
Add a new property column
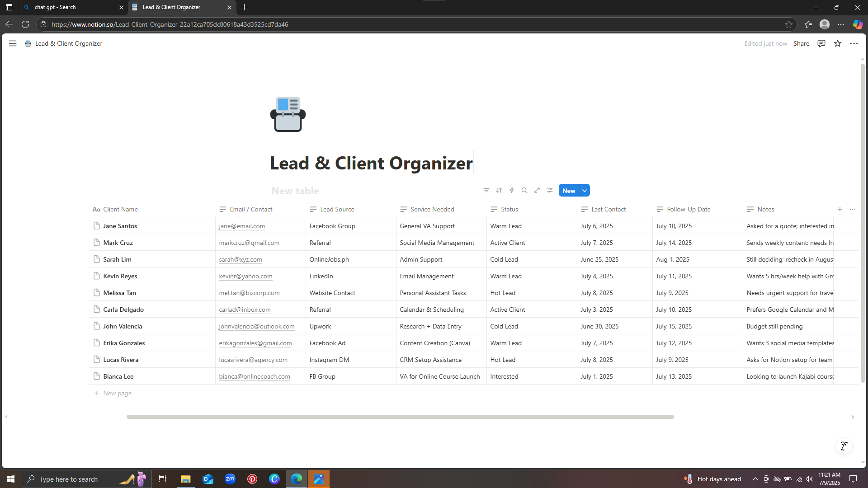pos(840,209)
